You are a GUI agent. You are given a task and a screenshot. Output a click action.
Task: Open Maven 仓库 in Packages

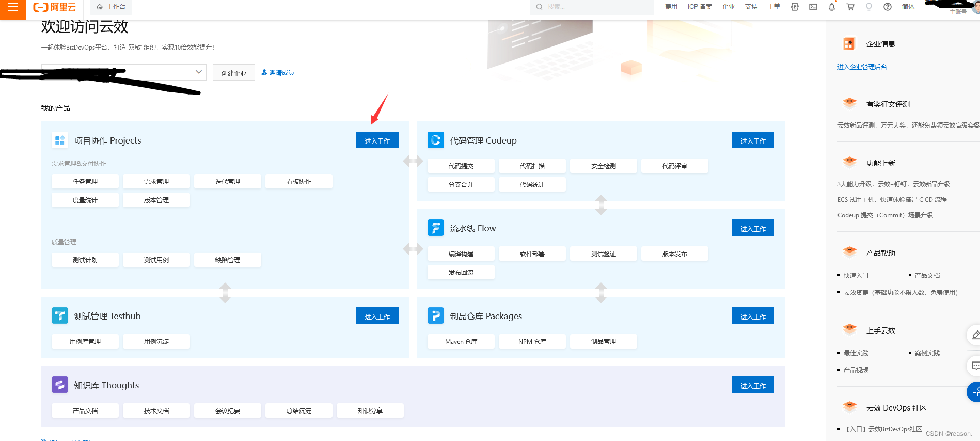point(461,341)
